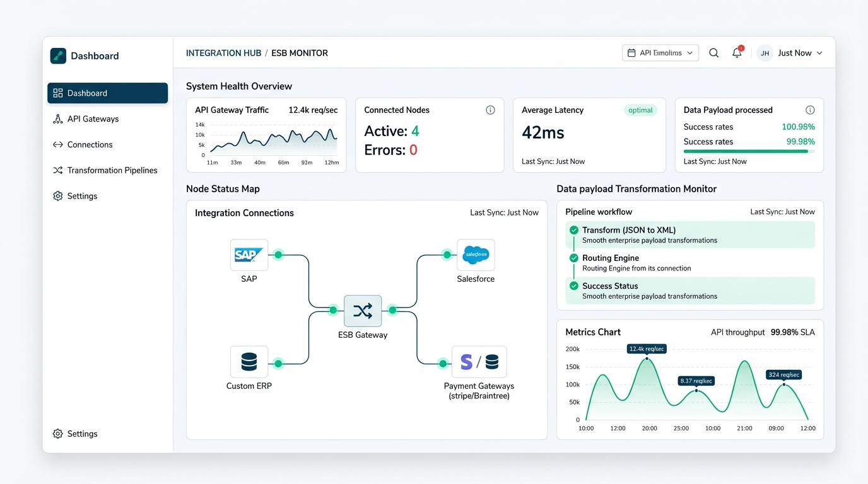Select the Payment Gateways stripe icon

[x=467, y=362]
